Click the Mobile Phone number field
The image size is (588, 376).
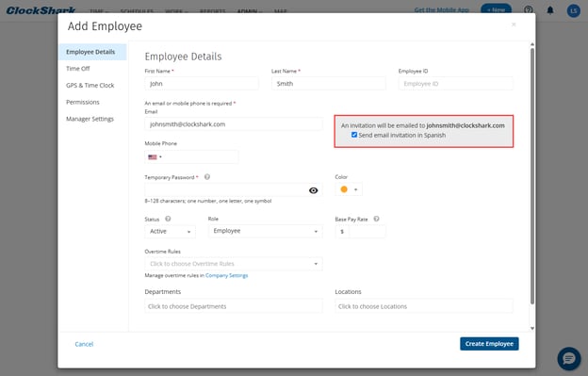[201, 157]
